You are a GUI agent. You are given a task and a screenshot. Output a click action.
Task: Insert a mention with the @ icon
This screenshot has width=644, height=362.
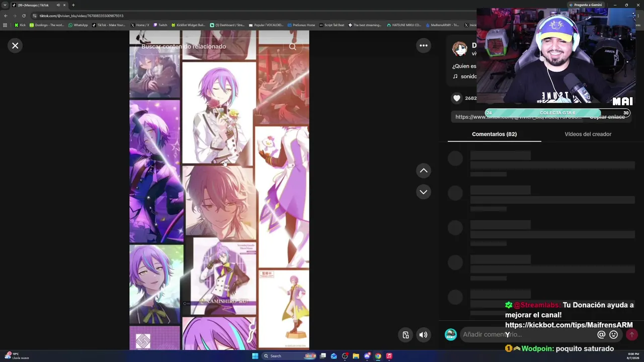601,334
